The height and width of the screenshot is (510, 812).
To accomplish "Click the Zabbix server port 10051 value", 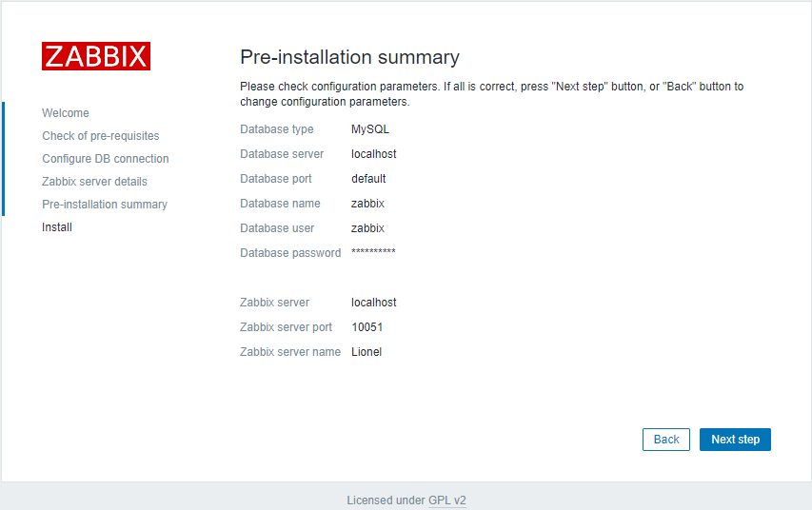I will pyautogui.click(x=366, y=327).
